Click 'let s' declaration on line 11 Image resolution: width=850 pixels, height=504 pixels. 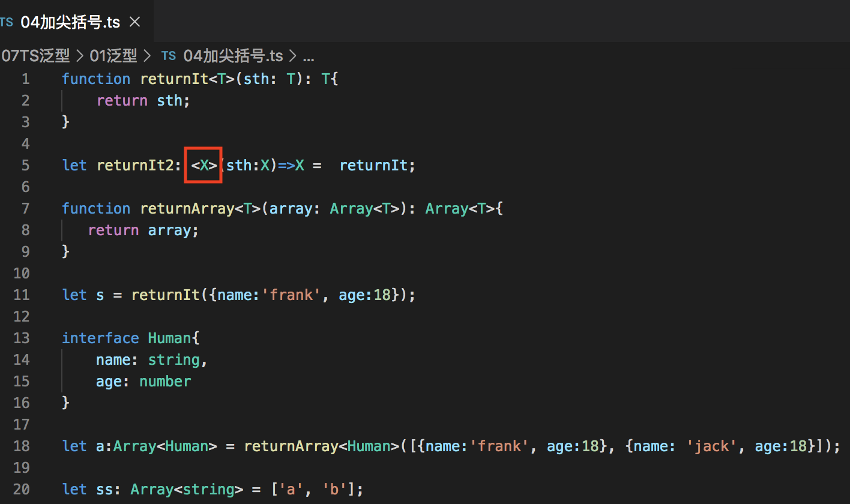(83, 295)
